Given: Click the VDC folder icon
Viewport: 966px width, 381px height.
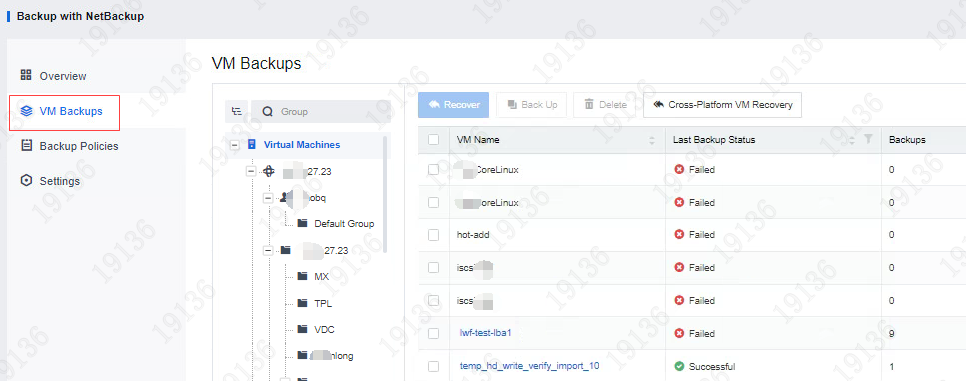Looking at the screenshot, I should [x=302, y=329].
